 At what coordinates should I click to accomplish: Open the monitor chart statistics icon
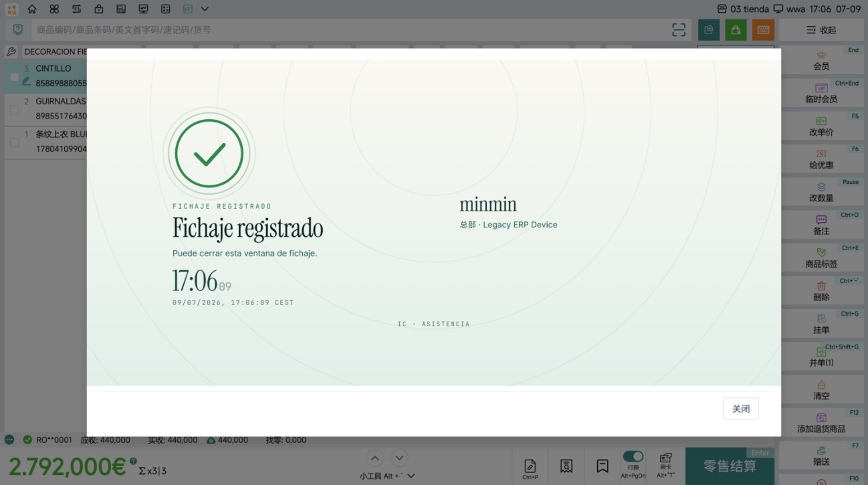[144, 9]
